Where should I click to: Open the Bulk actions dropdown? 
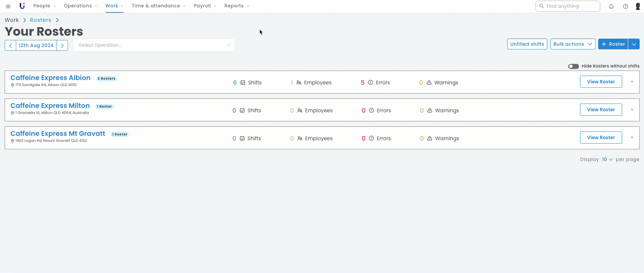573,44
